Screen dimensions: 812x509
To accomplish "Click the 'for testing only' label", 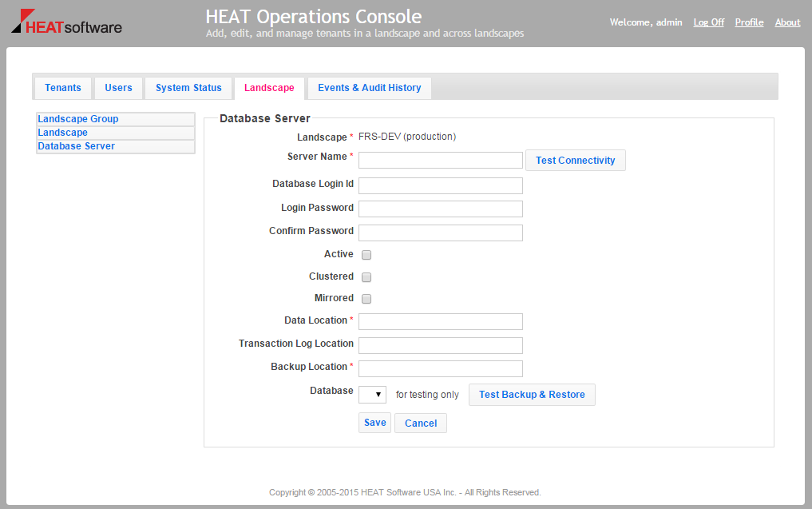I will pos(427,395).
